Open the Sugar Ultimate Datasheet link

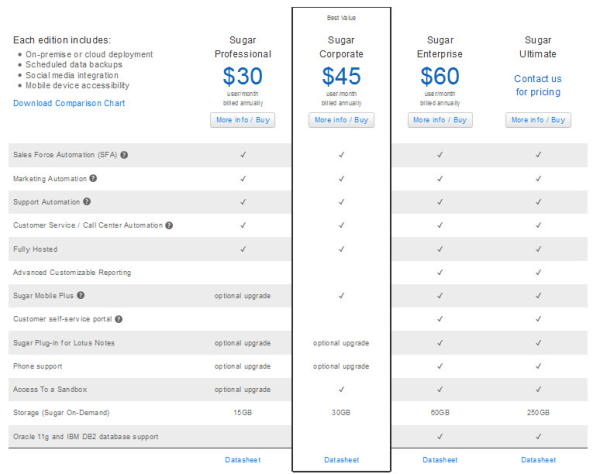click(538, 460)
